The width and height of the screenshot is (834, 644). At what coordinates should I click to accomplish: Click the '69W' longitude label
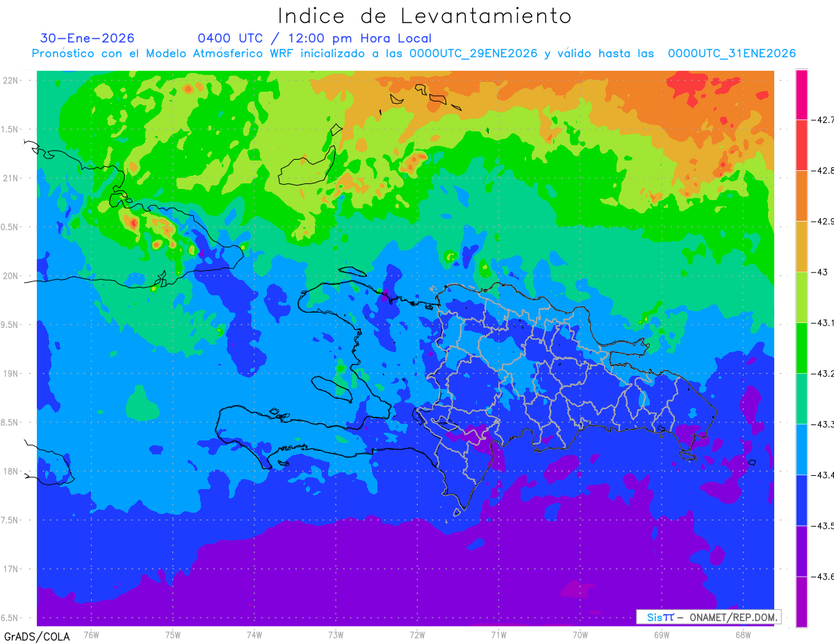[662, 634]
